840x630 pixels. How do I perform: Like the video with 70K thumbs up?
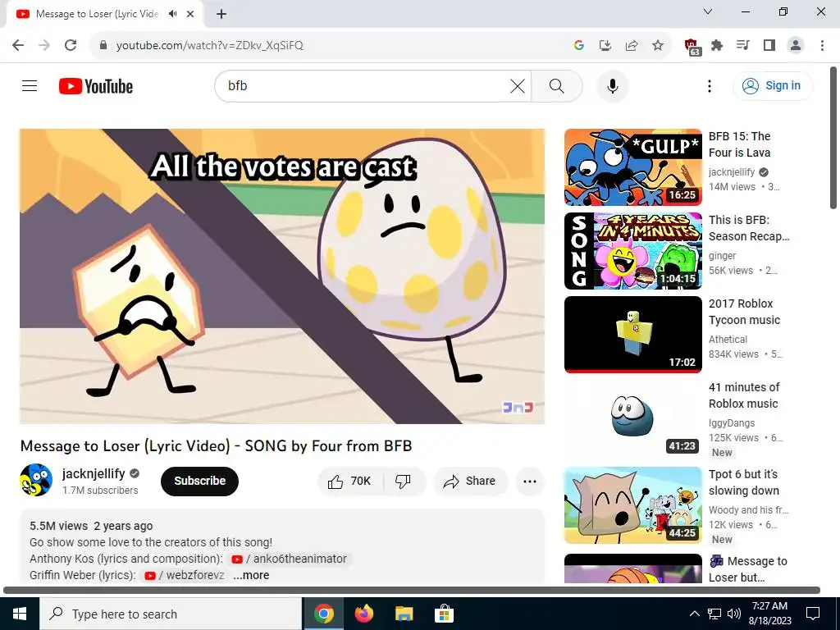pyautogui.click(x=349, y=481)
